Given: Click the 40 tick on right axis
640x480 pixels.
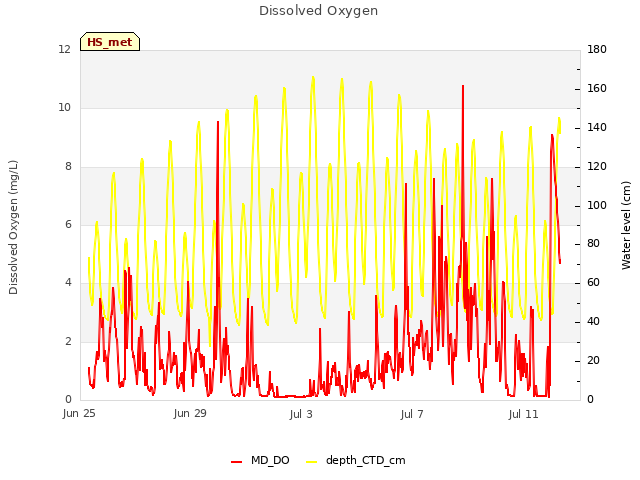Looking at the screenshot, I should coord(593,322).
